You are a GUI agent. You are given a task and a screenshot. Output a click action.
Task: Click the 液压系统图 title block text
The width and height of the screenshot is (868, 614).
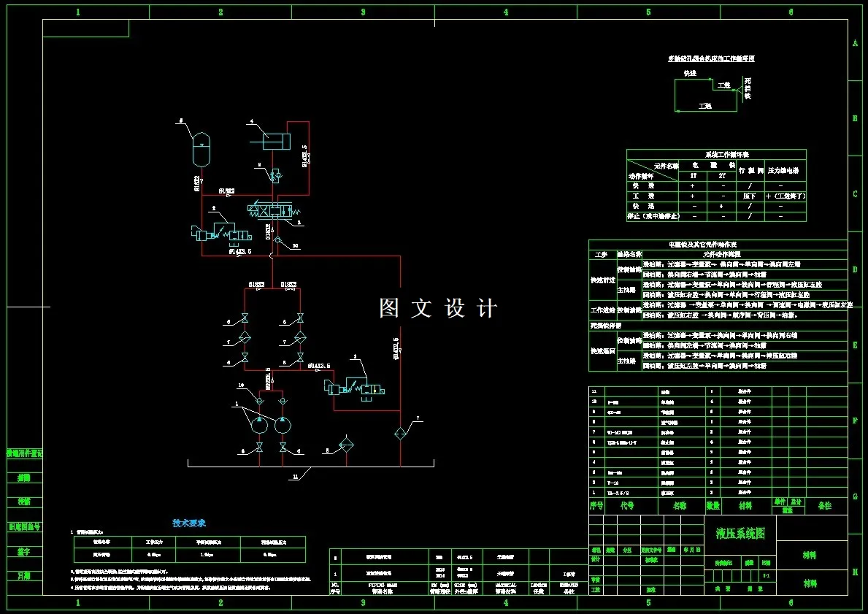tap(740, 533)
